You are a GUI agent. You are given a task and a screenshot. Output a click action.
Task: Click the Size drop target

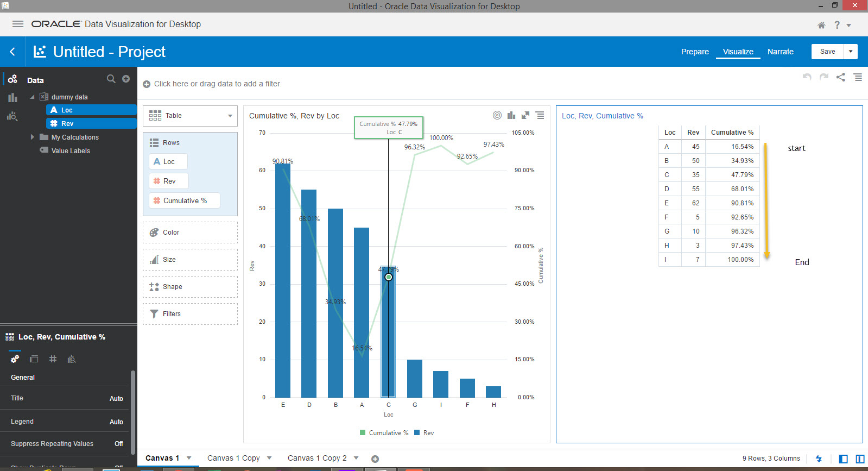[190, 260]
